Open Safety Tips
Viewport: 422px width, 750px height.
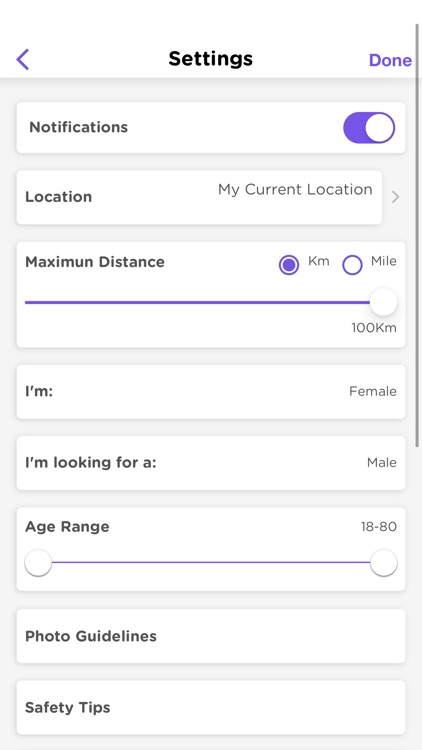[x=211, y=707]
